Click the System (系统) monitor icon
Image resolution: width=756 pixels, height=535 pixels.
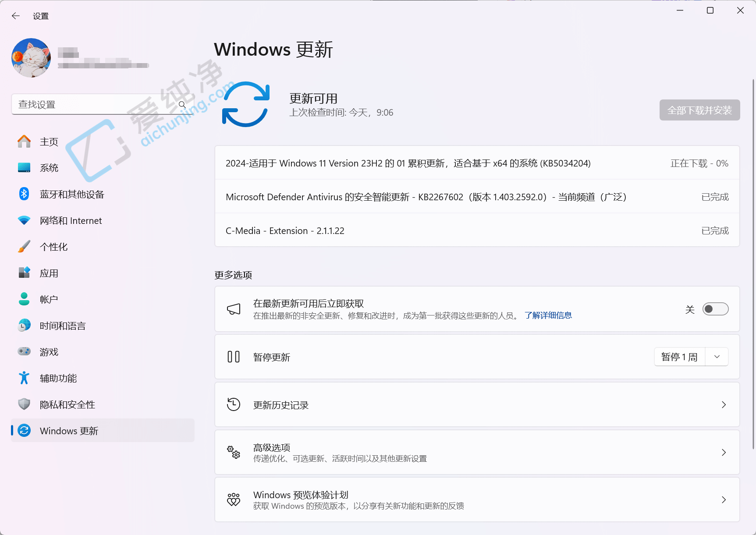(24, 168)
